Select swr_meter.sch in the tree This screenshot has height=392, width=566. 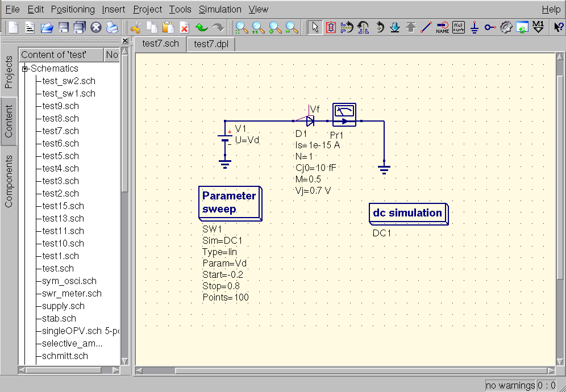(72, 294)
